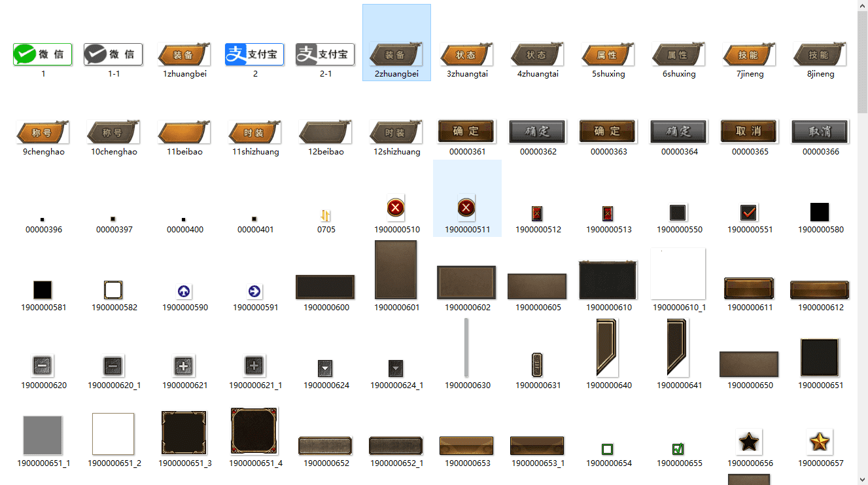Click the file label 00000401
The image size is (868, 485).
click(x=256, y=230)
